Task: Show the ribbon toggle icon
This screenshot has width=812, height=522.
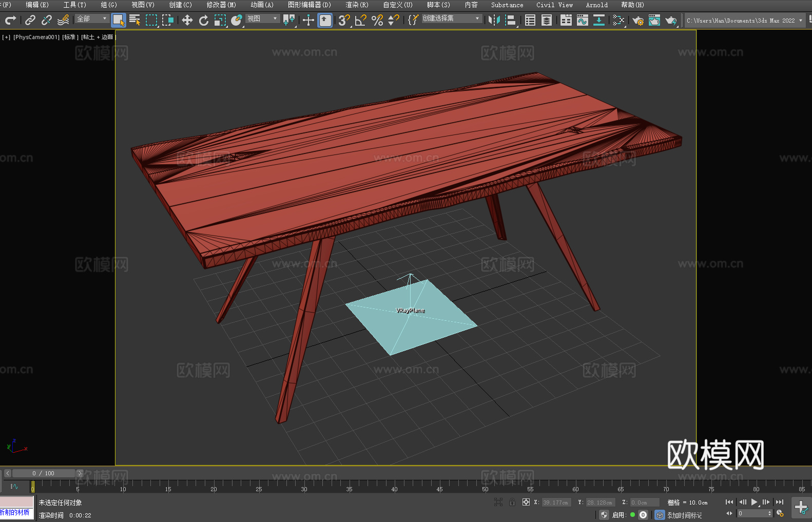Action: (566, 20)
